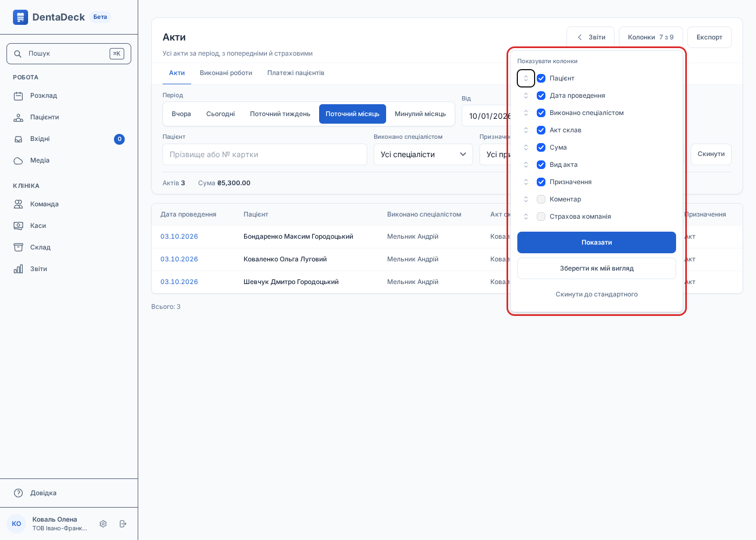756x540 pixels.
Task: Click the DentaDeck tooth logo icon
Action: coord(21,17)
